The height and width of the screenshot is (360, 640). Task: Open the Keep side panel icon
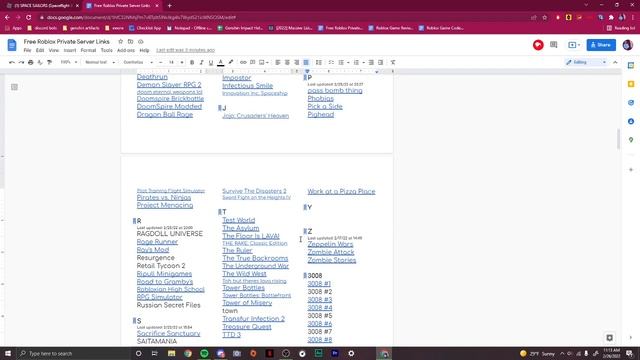(631, 84)
